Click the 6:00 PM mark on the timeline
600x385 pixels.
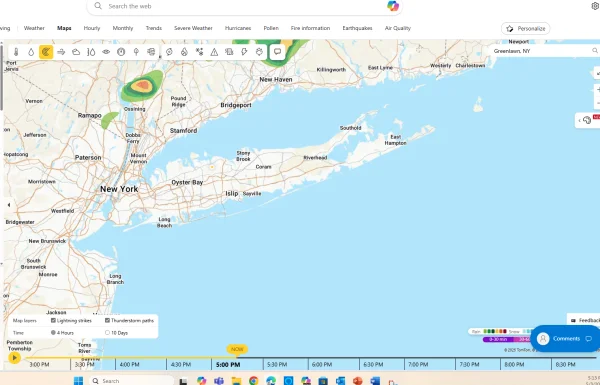[321, 364]
